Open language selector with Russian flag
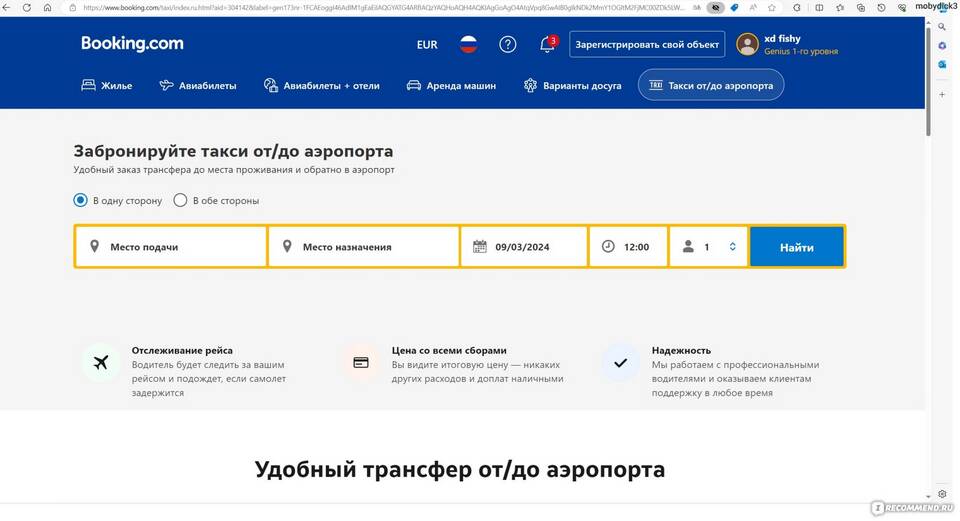 (468, 44)
